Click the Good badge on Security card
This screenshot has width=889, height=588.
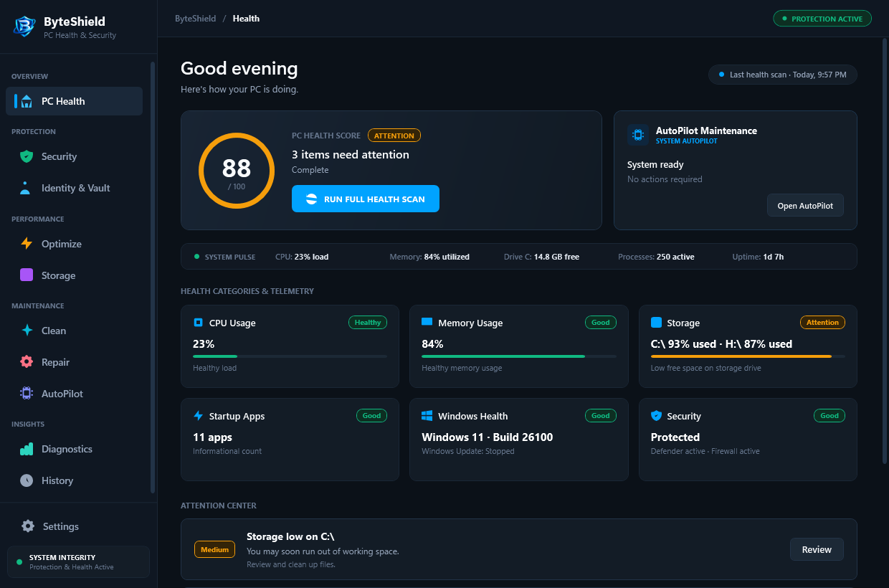(x=829, y=416)
